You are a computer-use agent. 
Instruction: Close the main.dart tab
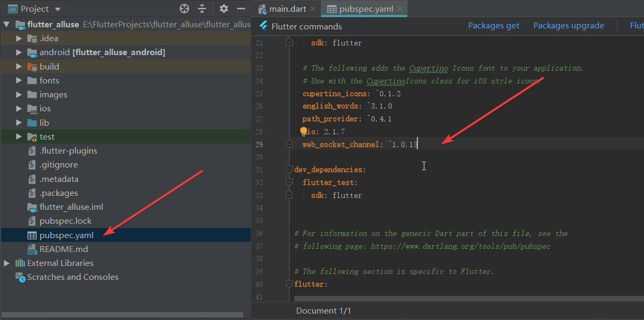313,9
